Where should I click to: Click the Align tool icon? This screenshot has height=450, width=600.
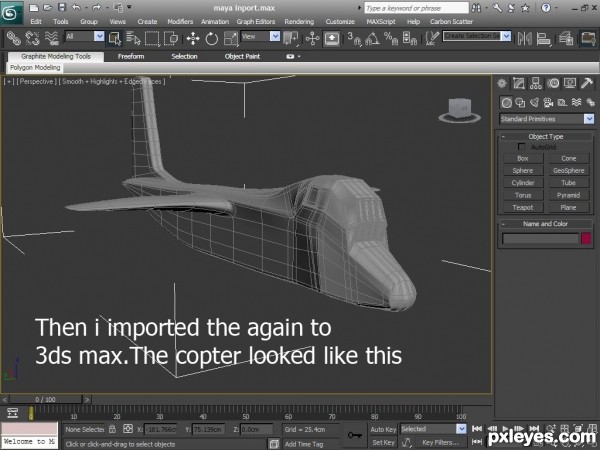pyautogui.click(x=543, y=39)
